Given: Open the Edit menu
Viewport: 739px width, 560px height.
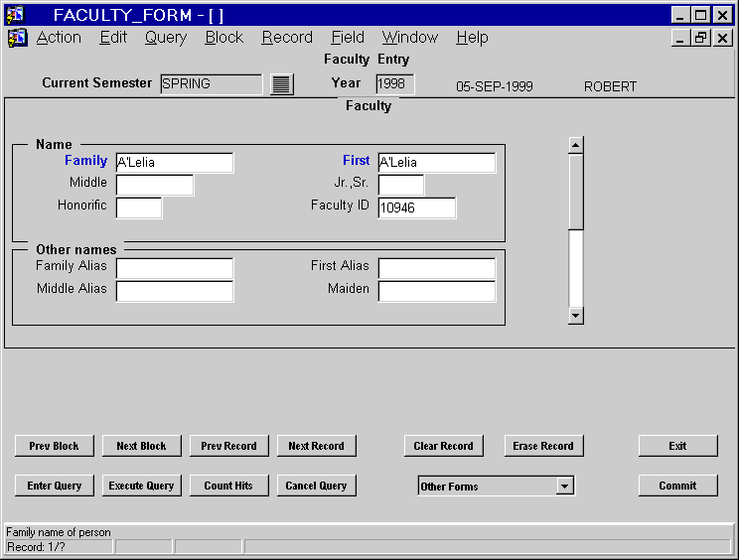Looking at the screenshot, I should pyautogui.click(x=113, y=37).
